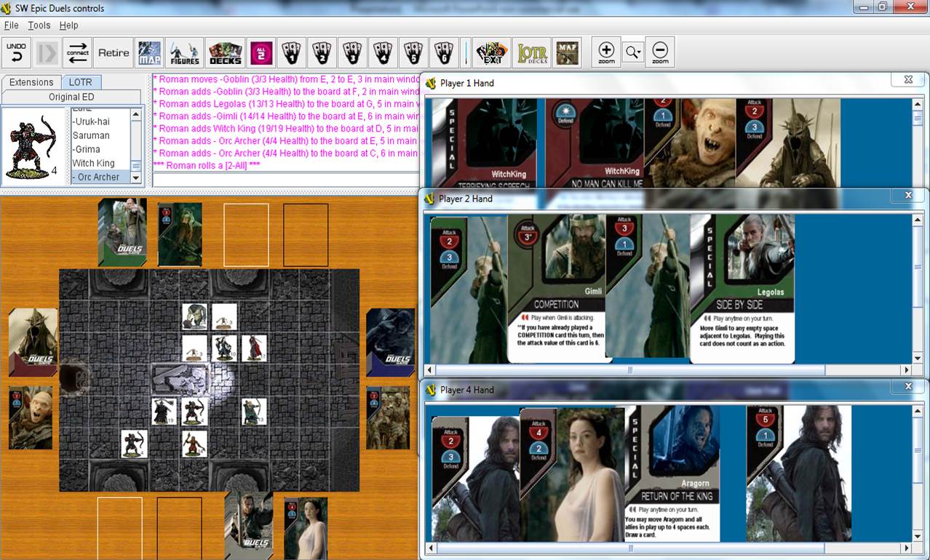Undo the last action with the UNDO button
930x560 pixels.
coord(17,53)
